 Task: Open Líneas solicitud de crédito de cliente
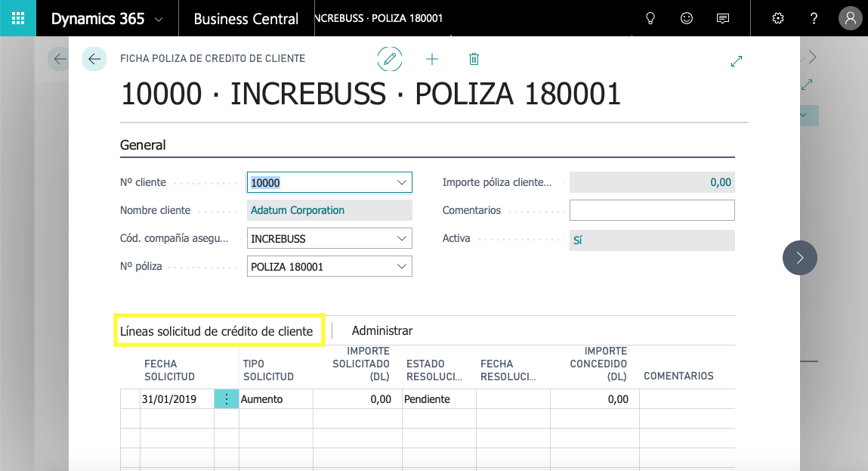[x=217, y=331]
